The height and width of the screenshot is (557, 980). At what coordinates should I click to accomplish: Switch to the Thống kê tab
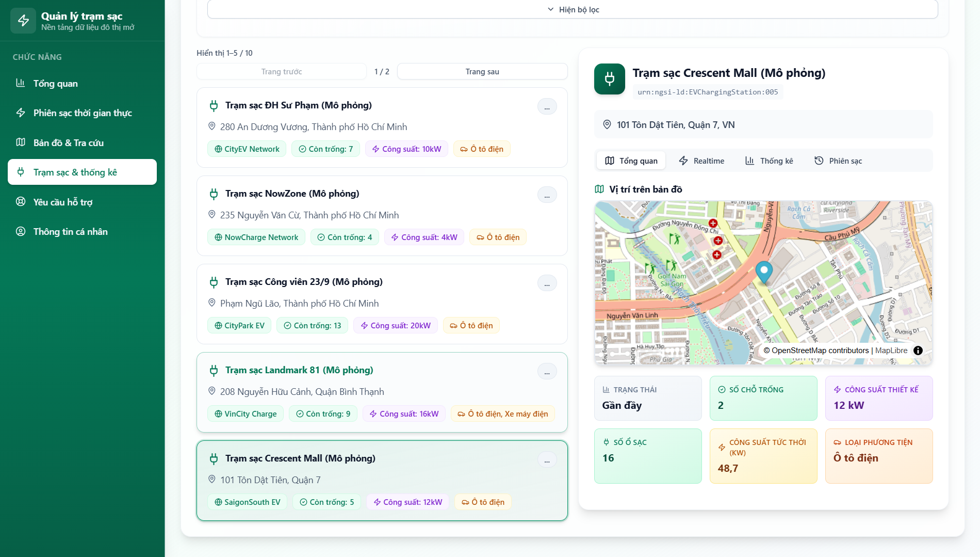coord(770,161)
